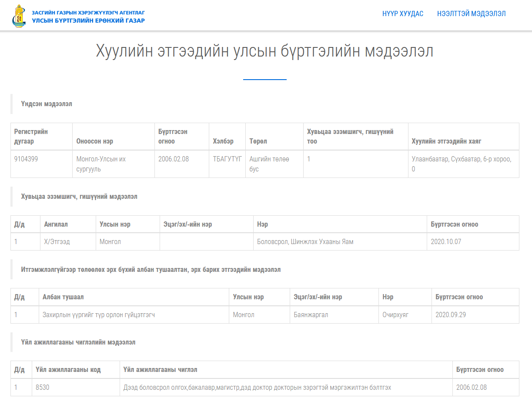The image size is (532, 405).
Task: Select the parent name Баянжаргал
Action: tap(311, 315)
